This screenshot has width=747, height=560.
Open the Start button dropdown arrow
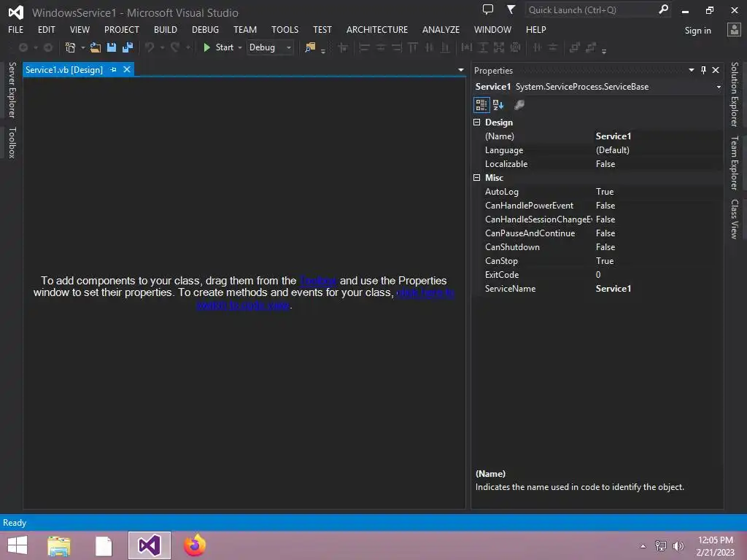[x=240, y=47]
